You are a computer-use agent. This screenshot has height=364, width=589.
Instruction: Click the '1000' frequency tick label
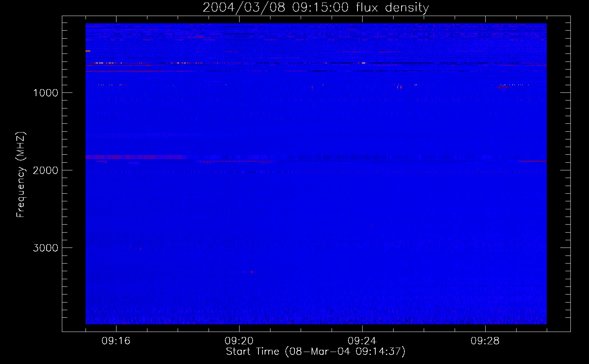tap(46, 93)
